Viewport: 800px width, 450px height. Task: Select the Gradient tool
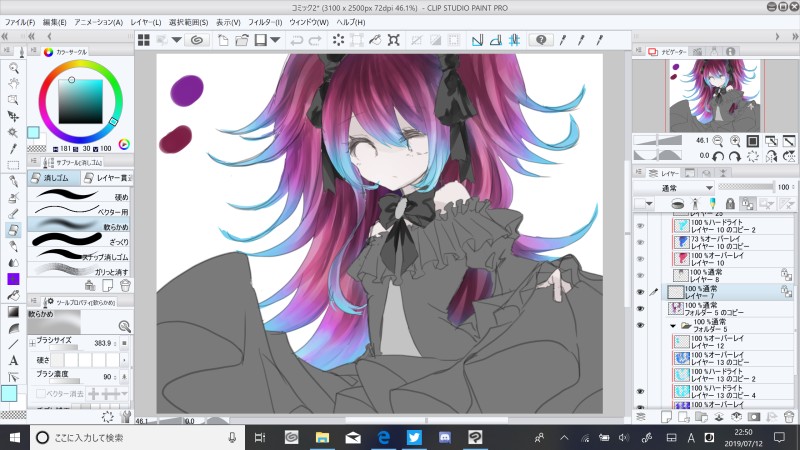(x=14, y=312)
